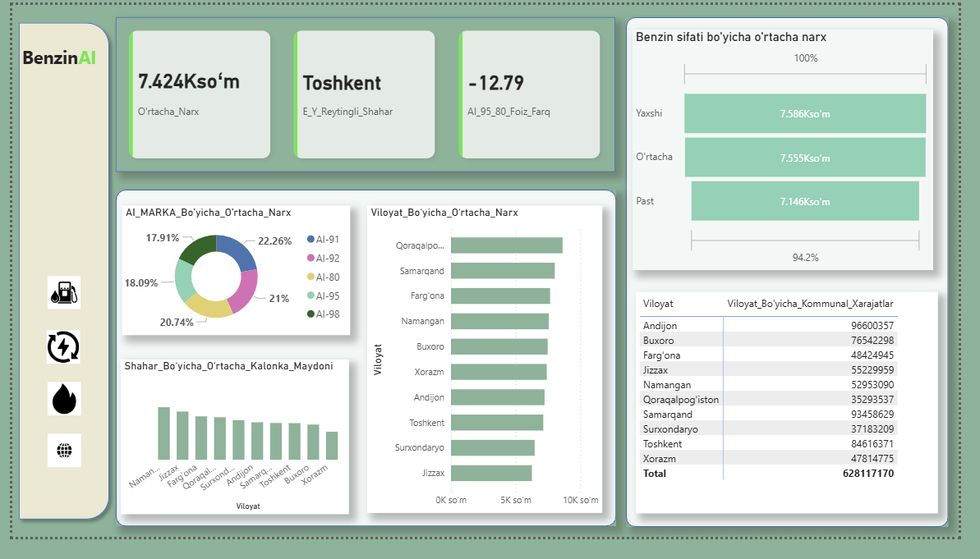Select the Samarqand bar in Viloyat chart

coord(502,271)
